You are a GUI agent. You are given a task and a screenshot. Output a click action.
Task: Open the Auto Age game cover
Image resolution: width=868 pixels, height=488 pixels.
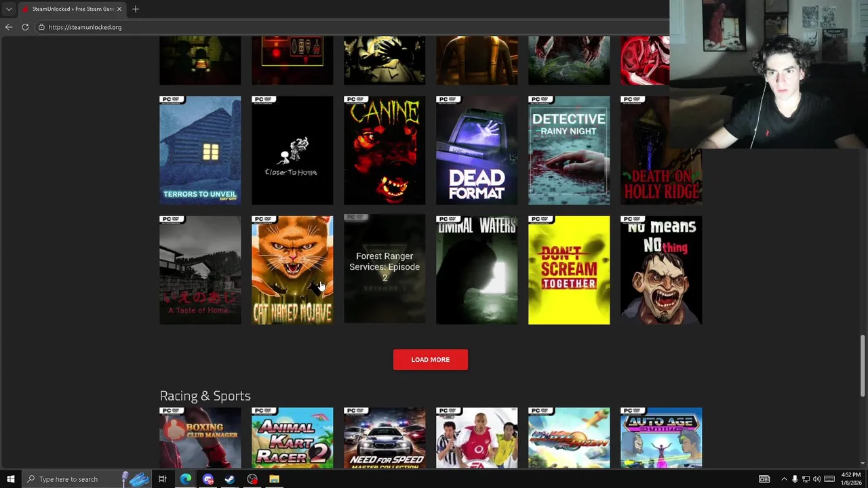661,438
